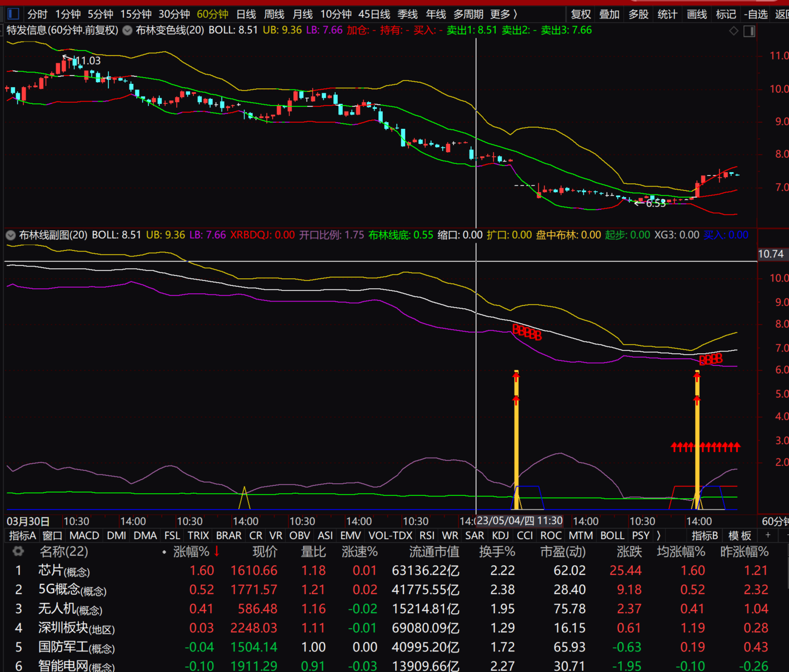Screen dimensions: 789x672
Task: Select the 15分钟 period tab
Action: (136, 14)
